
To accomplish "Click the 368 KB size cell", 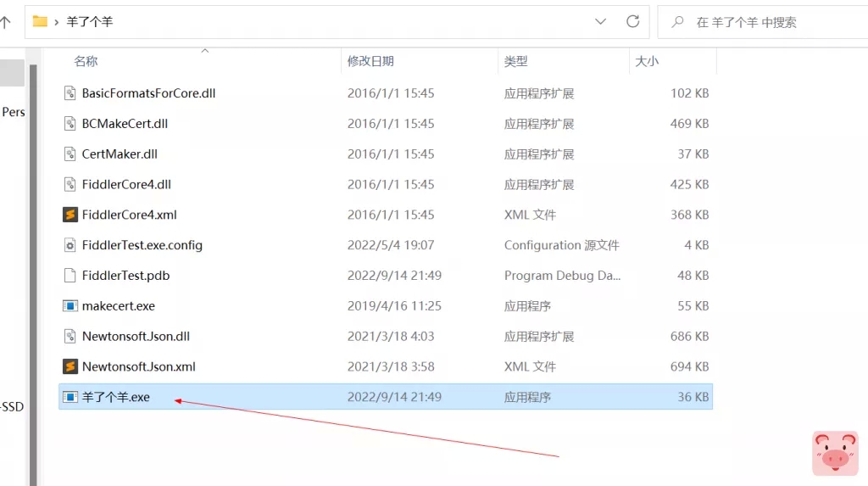I will (x=689, y=215).
